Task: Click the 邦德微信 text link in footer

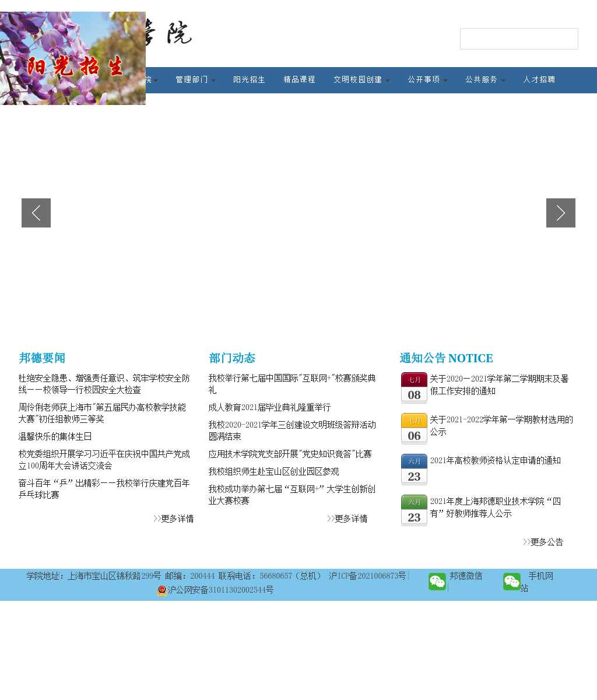Action: [x=466, y=576]
